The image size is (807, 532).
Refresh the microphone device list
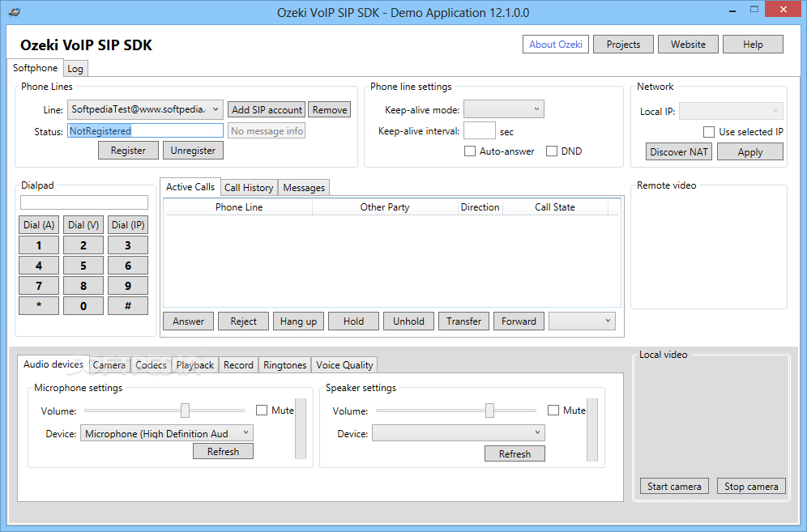point(223,451)
